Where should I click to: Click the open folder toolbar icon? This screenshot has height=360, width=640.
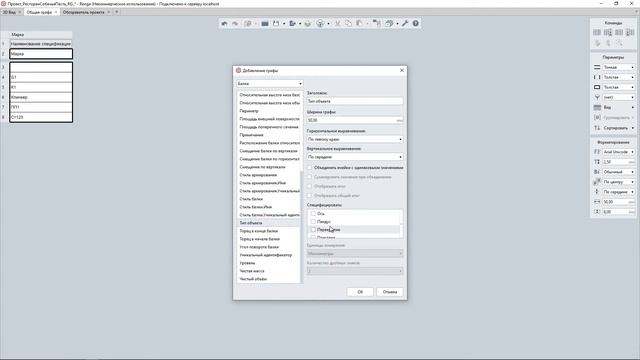pyautogui.click(x=265, y=24)
